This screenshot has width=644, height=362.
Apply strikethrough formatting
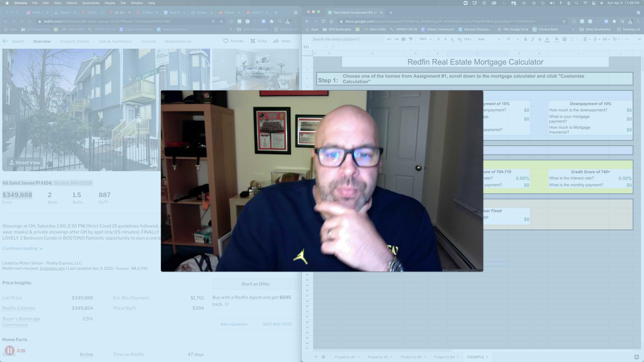click(x=540, y=39)
